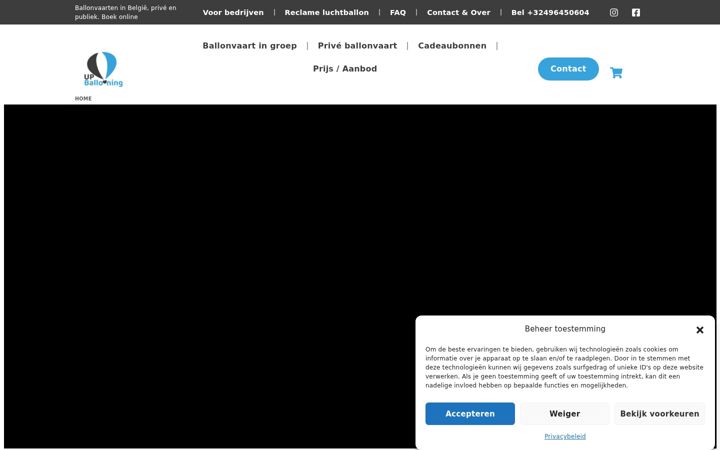Open Contact & Over menu item
This screenshot has width=720, height=450.
[458, 12]
